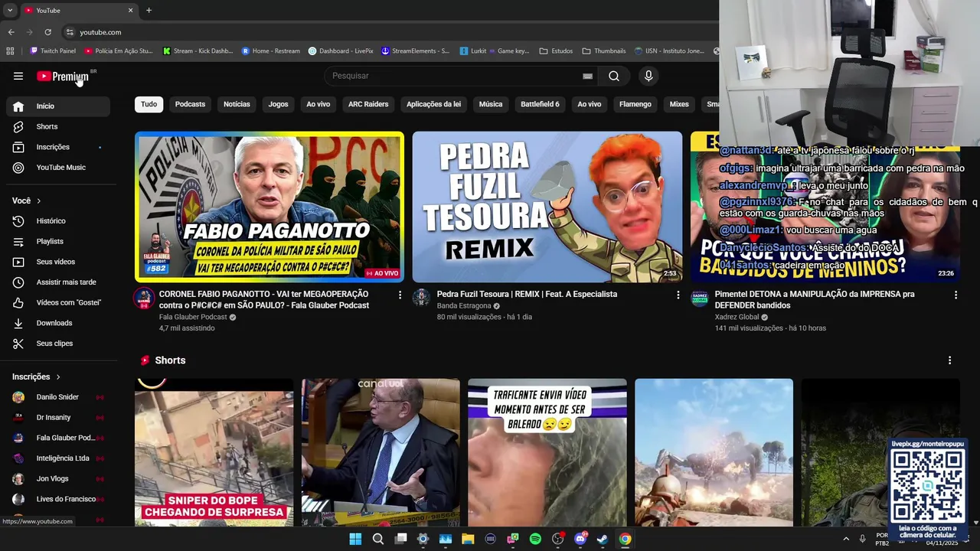Open Inscrições in the sidebar
This screenshot has width=980, height=551.
click(x=58, y=147)
